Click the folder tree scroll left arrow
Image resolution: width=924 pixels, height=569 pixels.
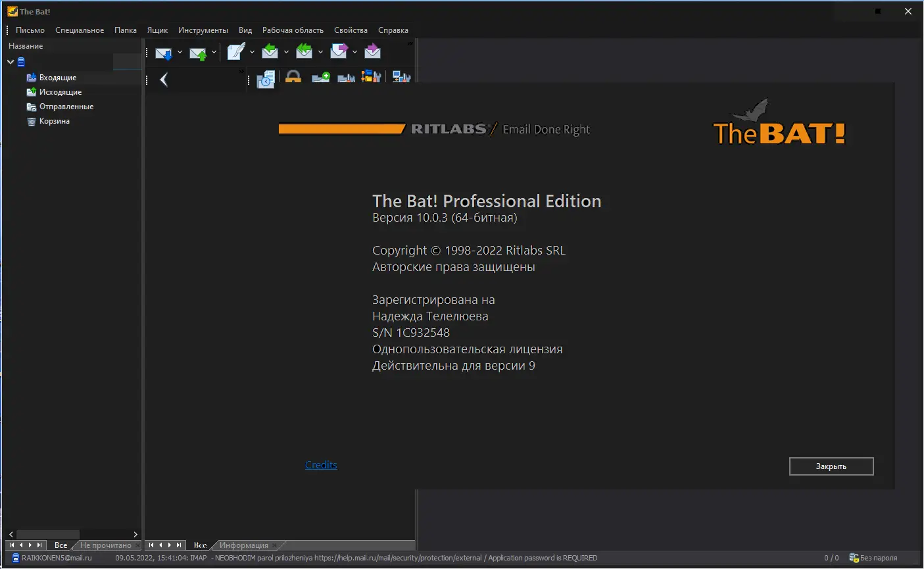(x=11, y=534)
